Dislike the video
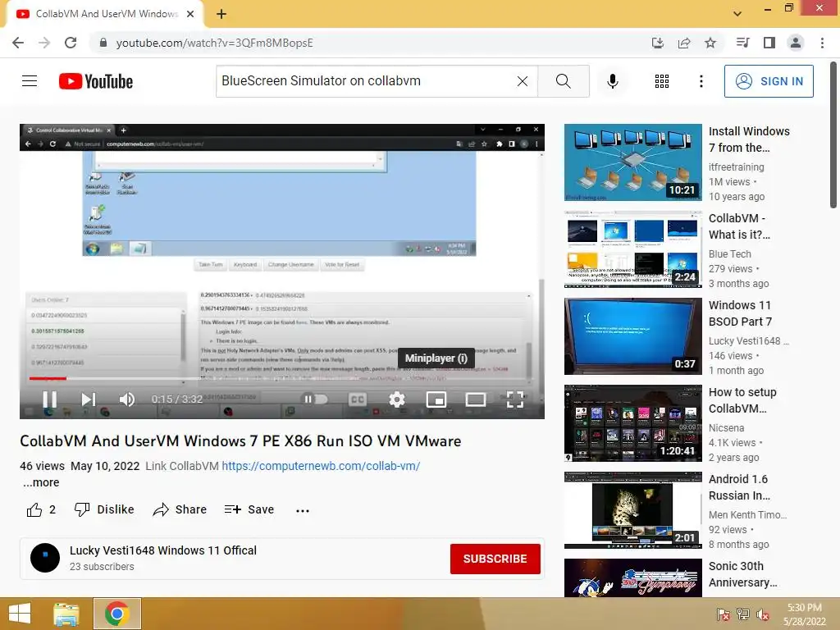 pyautogui.click(x=104, y=509)
